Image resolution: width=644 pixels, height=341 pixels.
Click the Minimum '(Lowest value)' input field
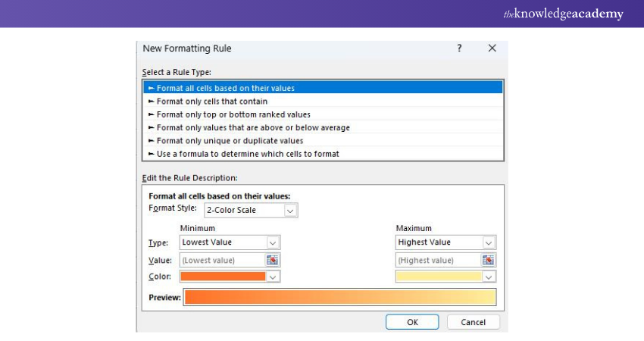pyautogui.click(x=221, y=260)
